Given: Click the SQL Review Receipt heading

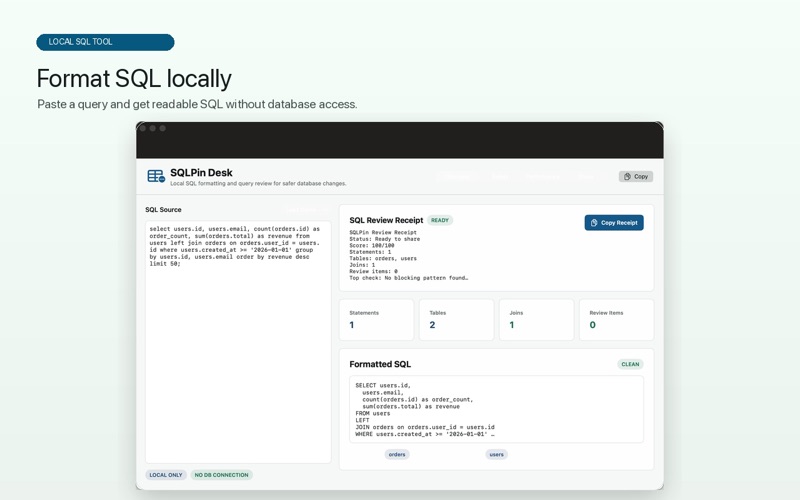Looking at the screenshot, I should pyautogui.click(x=386, y=220).
